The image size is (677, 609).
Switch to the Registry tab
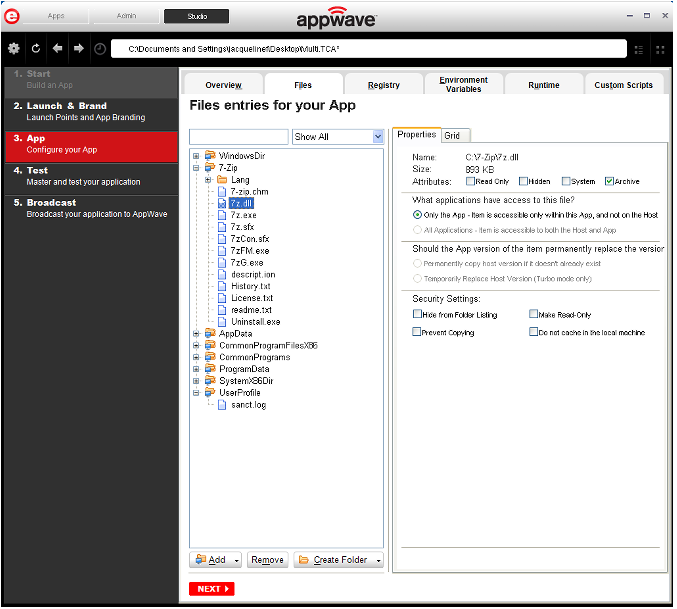pyautogui.click(x=384, y=85)
